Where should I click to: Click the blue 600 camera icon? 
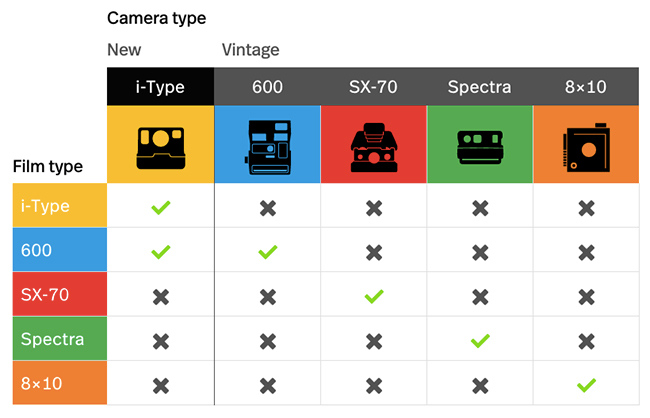(x=267, y=146)
